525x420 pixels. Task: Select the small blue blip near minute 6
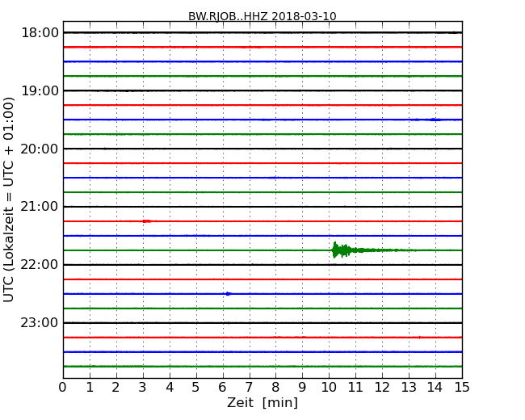point(228,294)
